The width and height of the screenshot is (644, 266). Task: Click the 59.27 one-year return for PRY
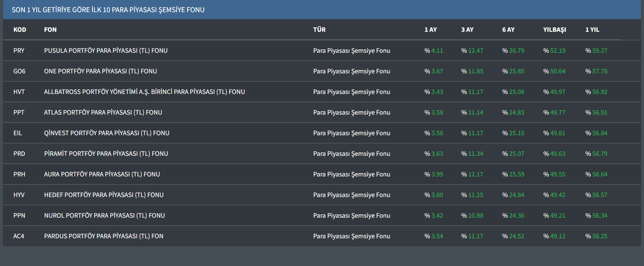click(x=599, y=51)
